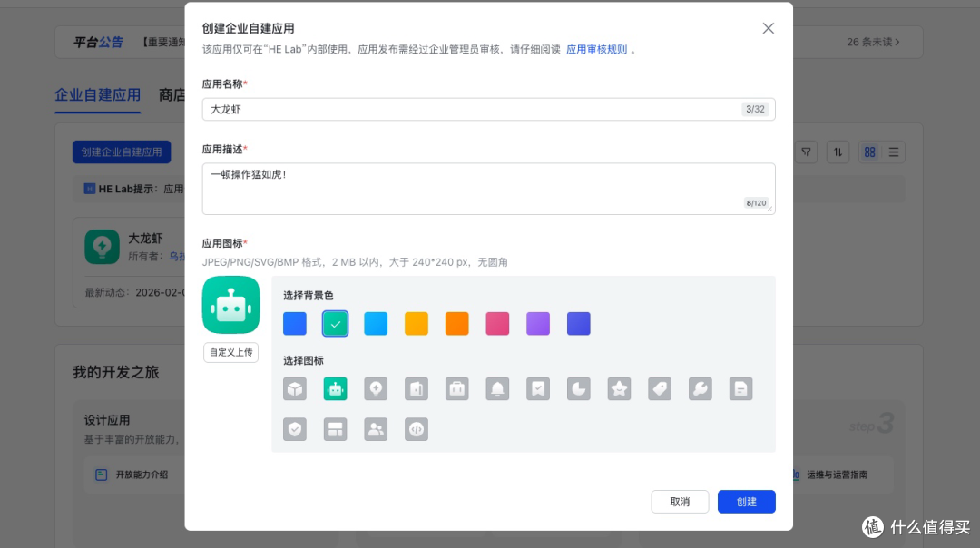Choose the sky blue background color
The image size is (980, 548).
coord(376,324)
